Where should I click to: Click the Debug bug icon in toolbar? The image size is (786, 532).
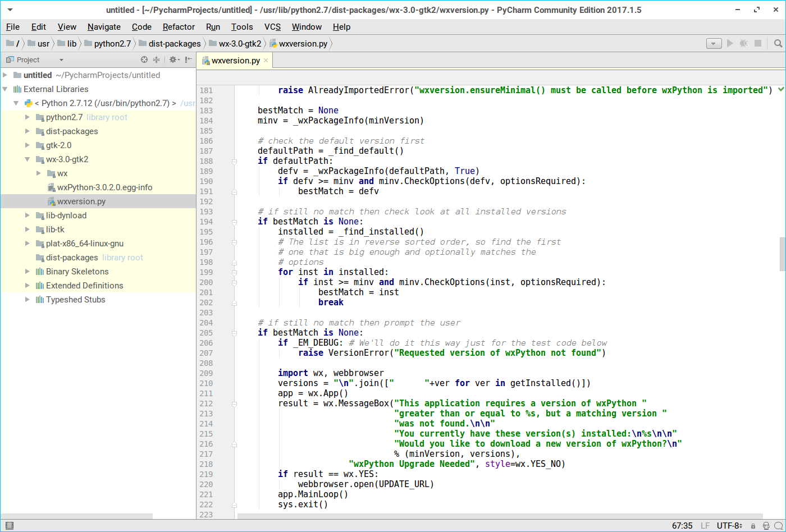point(744,43)
